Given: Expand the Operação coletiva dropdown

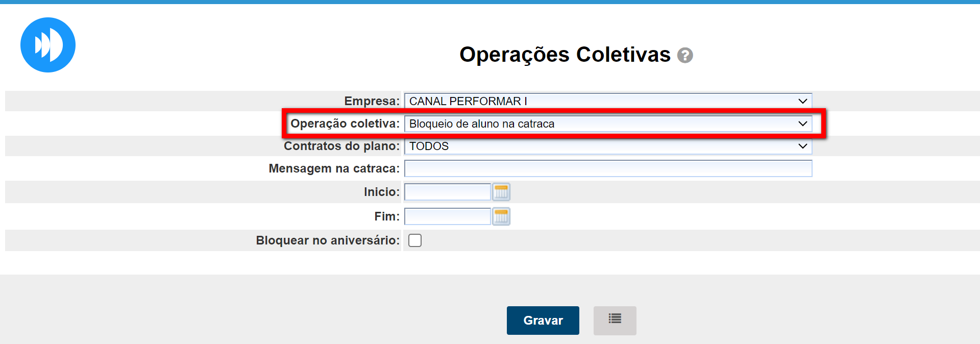Looking at the screenshot, I should pos(607,124).
